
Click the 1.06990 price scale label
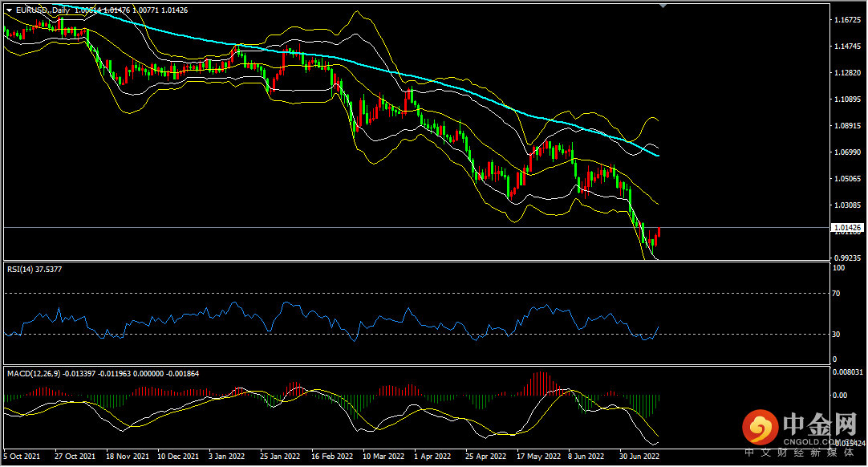coord(848,152)
